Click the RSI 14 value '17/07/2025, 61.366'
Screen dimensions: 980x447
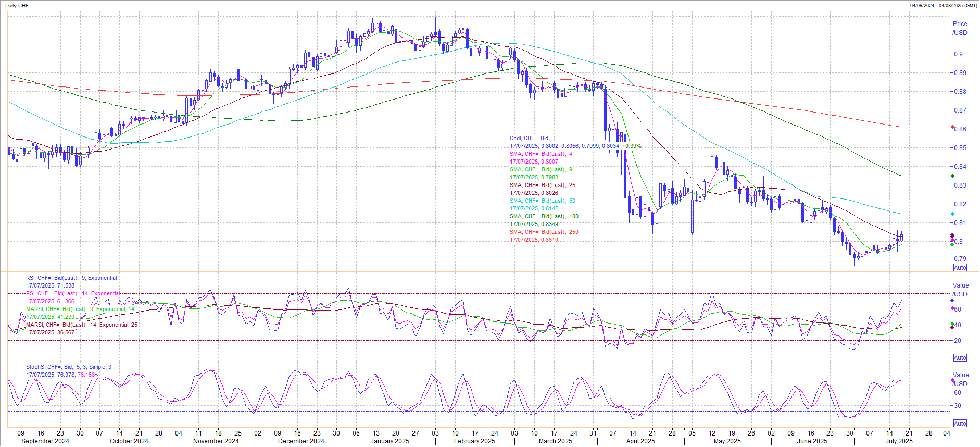pos(51,302)
